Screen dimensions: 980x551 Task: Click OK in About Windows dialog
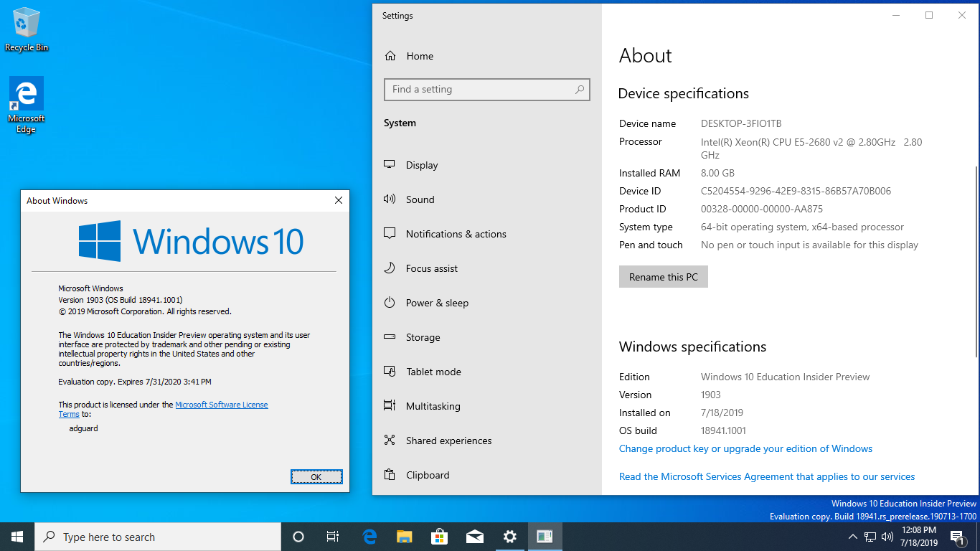pyautogui.click(x=316, y=477)
